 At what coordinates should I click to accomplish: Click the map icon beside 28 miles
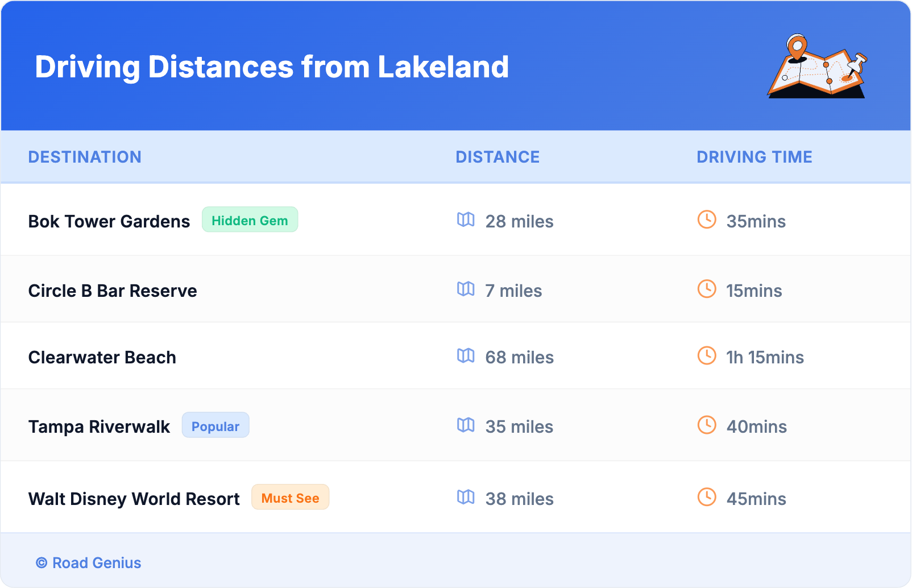point(466,220)
